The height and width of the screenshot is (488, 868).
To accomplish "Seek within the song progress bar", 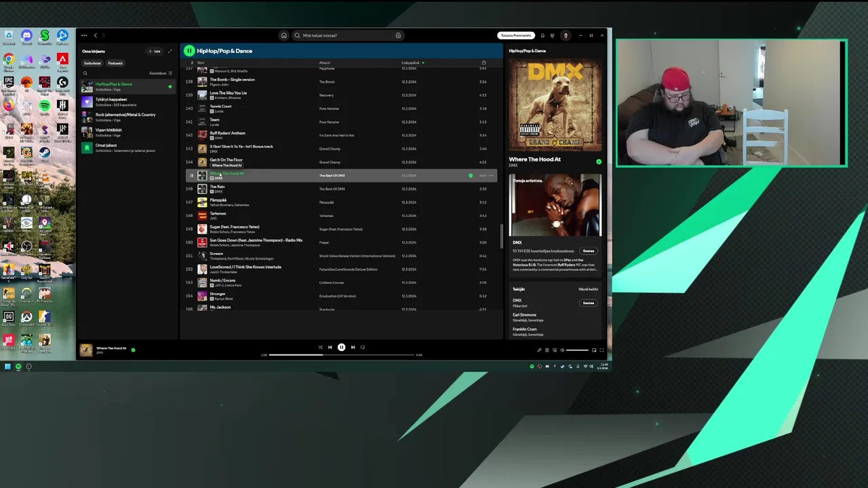I will 341,354.
